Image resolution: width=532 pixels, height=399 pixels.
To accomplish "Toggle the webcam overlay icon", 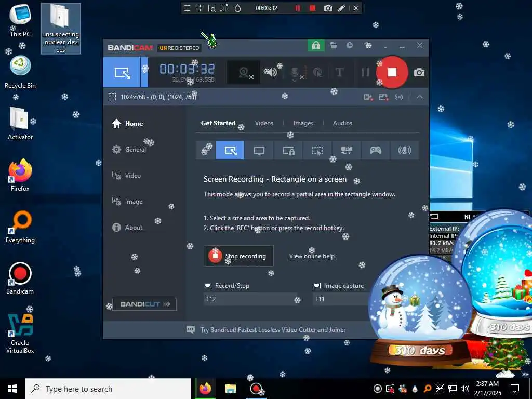I will click(244, 72).
